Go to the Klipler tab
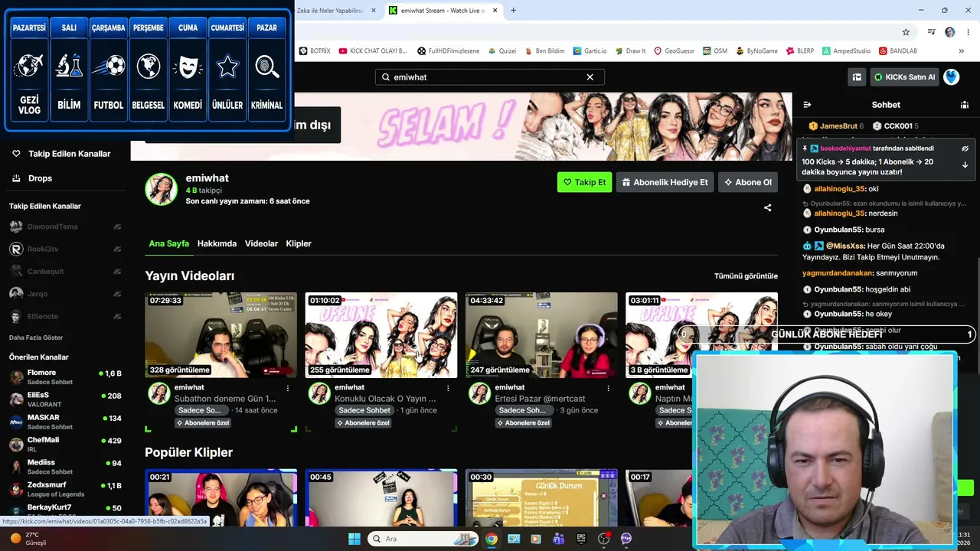The image size is (980, 551). coord(299,243)
